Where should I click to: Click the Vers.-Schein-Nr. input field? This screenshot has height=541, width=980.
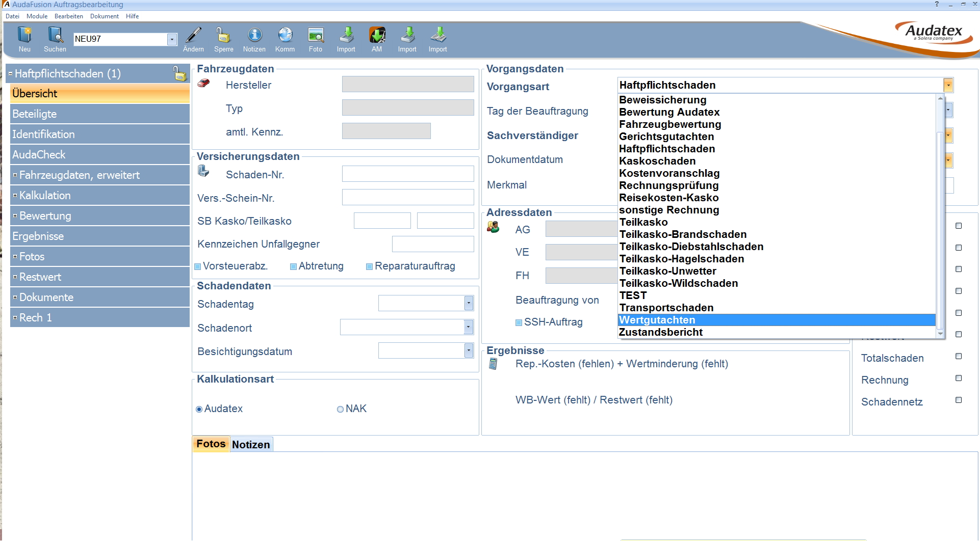coord(408,197)
